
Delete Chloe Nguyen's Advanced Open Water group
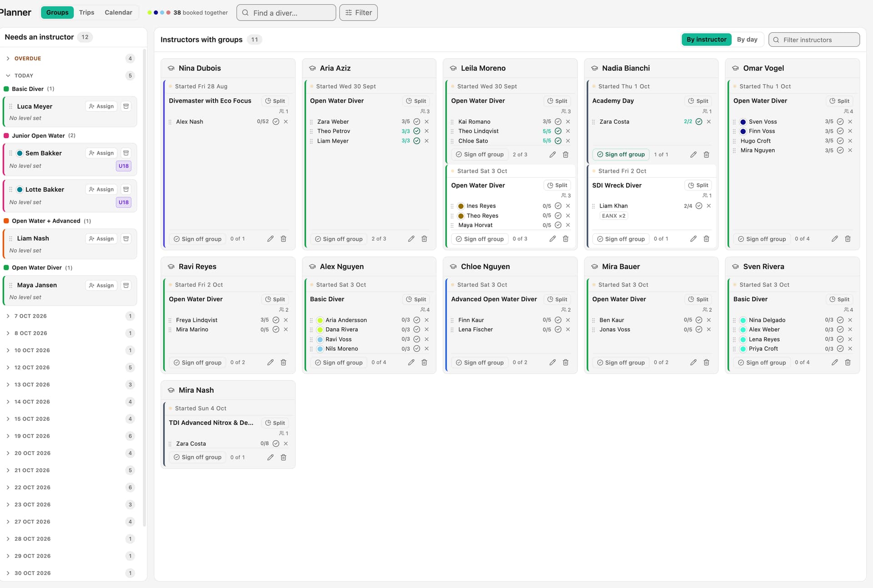point(566,363)
